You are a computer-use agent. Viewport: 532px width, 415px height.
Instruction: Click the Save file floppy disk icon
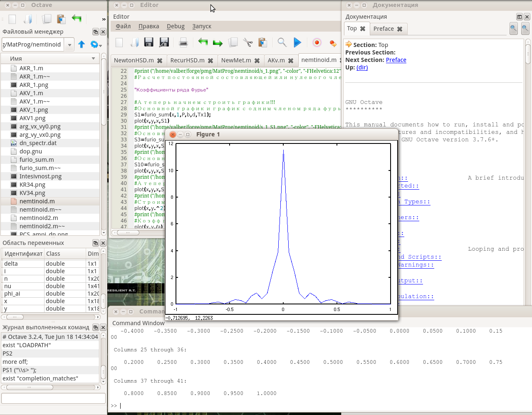click(148, 42)
